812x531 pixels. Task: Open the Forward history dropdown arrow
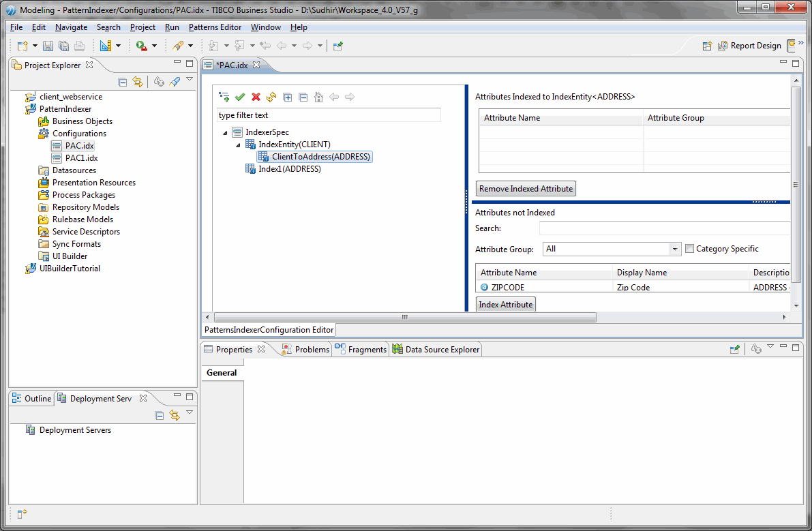(320, 46)
